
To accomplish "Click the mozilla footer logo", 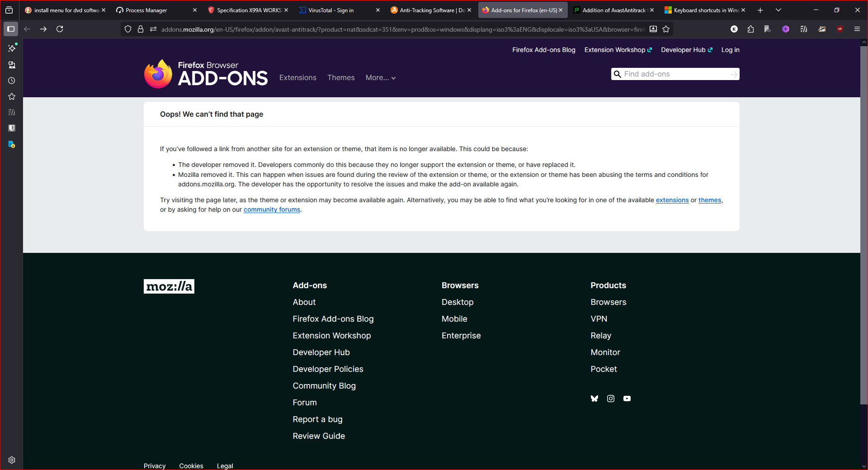I will [x=169, y=286].
